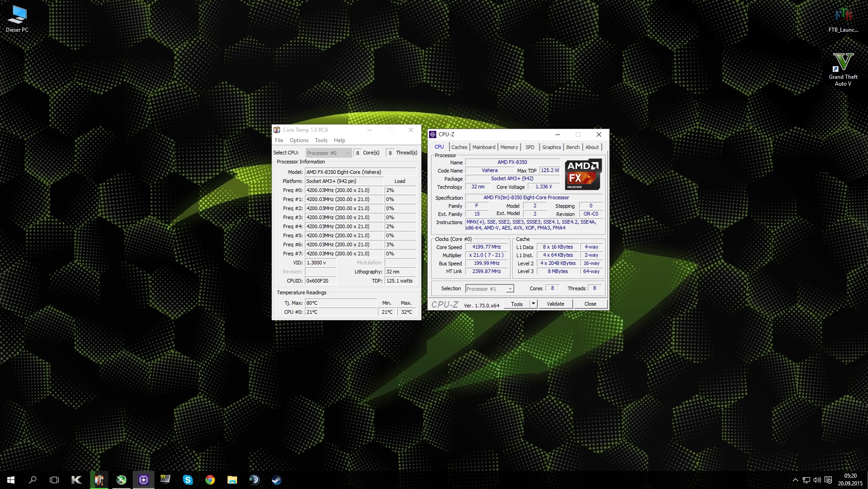Launch the FTB Launcher desktop shortcut

(843, 20)
